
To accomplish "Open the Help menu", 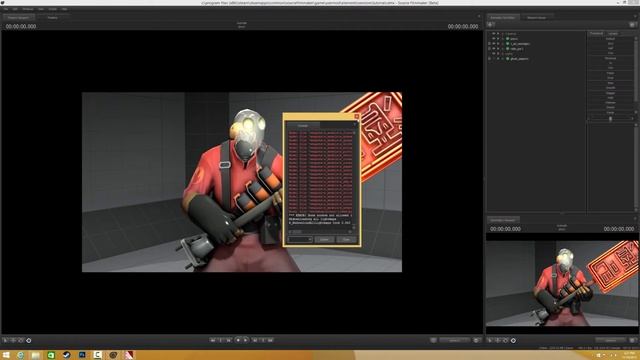I will click(64, 9).
